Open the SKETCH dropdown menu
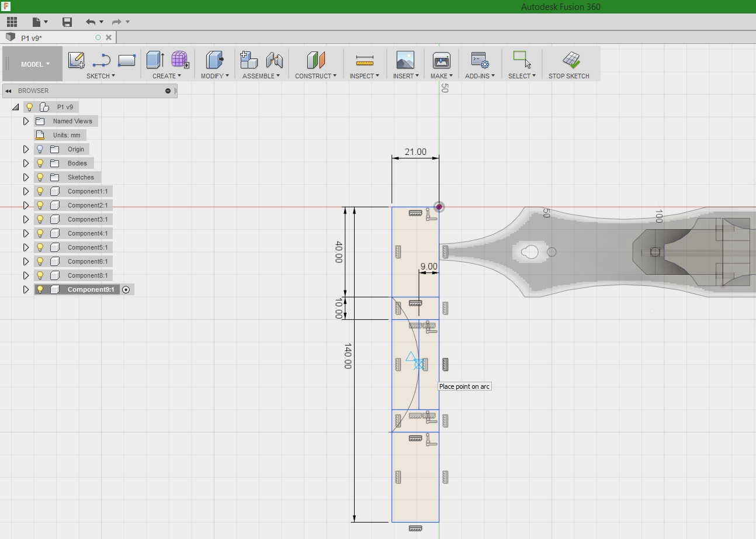Image resolution: width=756 pixels, height=539 pixels. pyautogui.click(x=100, y=76)
